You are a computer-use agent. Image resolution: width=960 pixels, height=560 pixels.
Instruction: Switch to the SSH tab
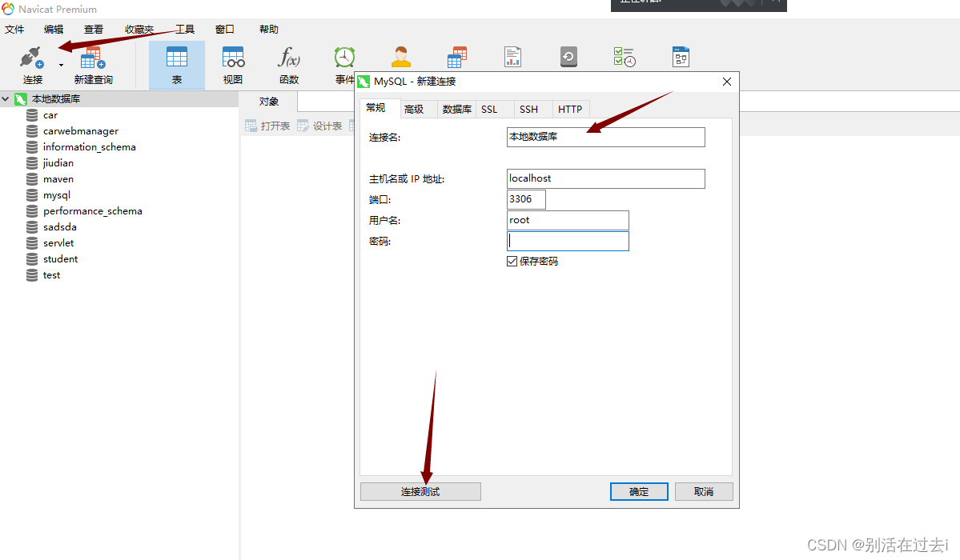click(529, 109)
